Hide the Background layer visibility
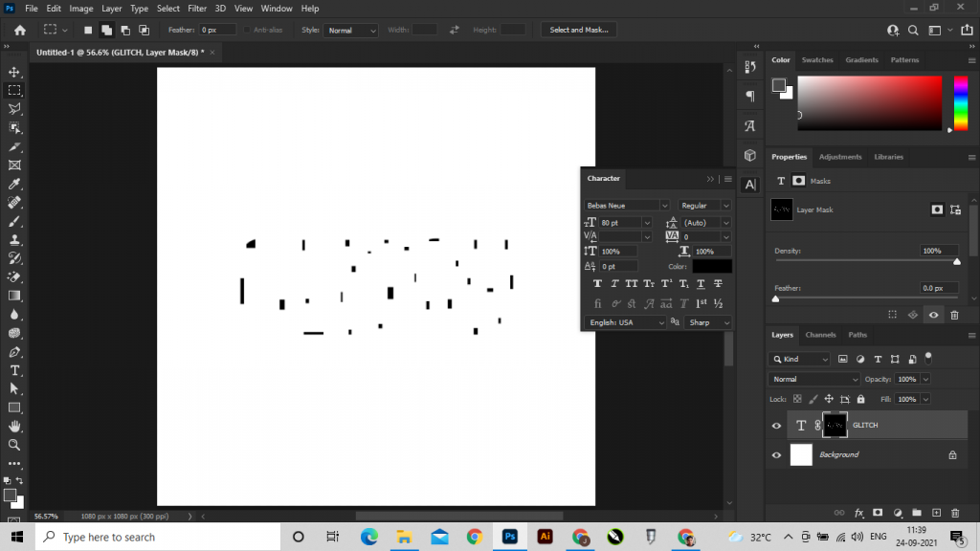Screen dimensions: 980x551 [x=776, y=455]
